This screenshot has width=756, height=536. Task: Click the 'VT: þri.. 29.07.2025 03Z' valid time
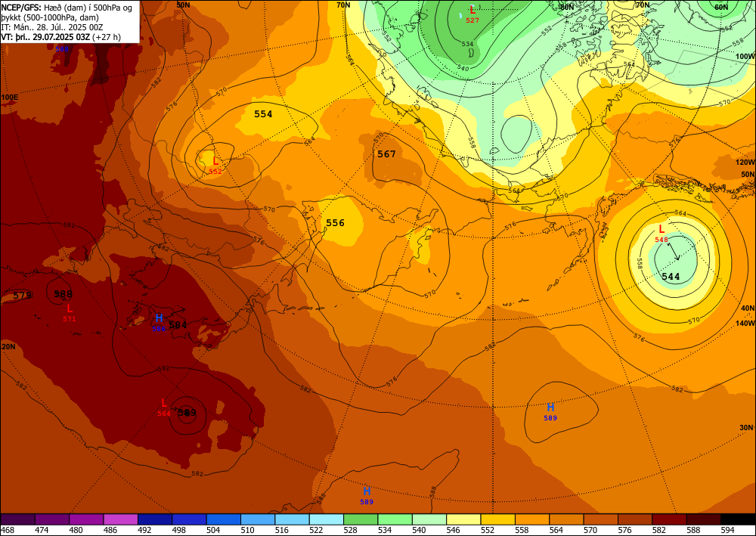[x=61, y=36]
